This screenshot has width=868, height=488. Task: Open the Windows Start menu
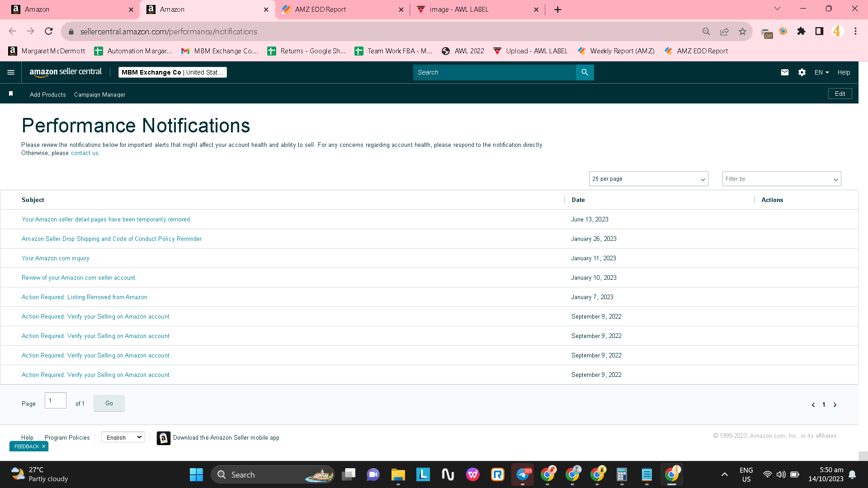coord(196,474)
